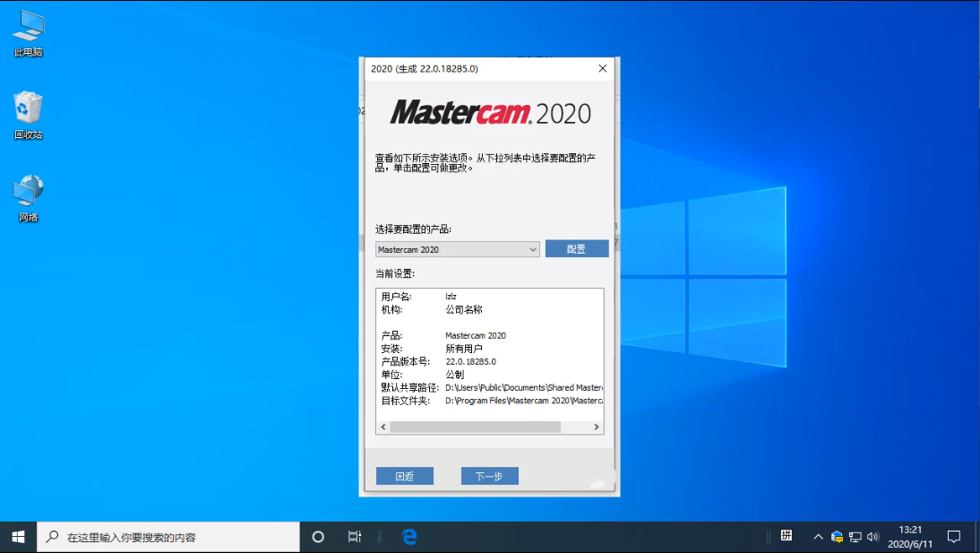Click the settings list right scroll arrow
Image resolution: width=980 pixels, height=553 pixels.
point(597,428)
